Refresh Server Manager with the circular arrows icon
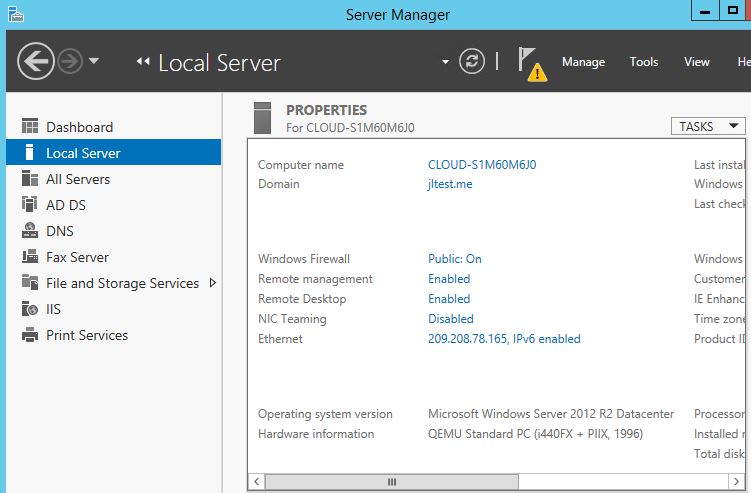This screenshot has width=751, height=493. (x=472, y=61)
